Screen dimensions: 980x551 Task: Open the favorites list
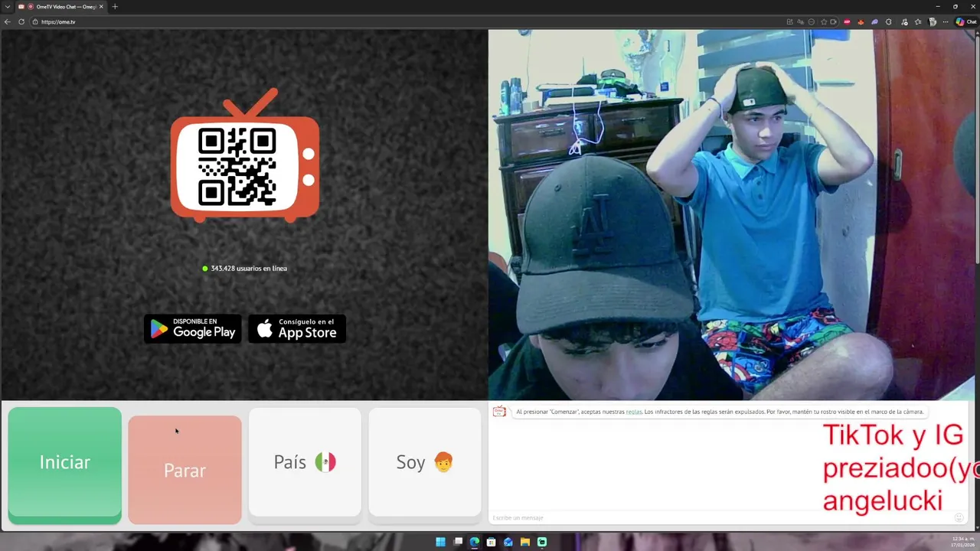[x=918, y=22]
